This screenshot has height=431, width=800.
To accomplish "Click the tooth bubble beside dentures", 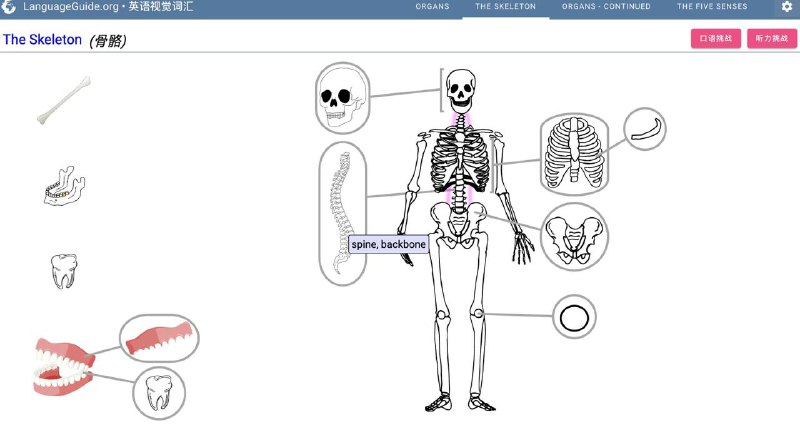I will (159, 391).
